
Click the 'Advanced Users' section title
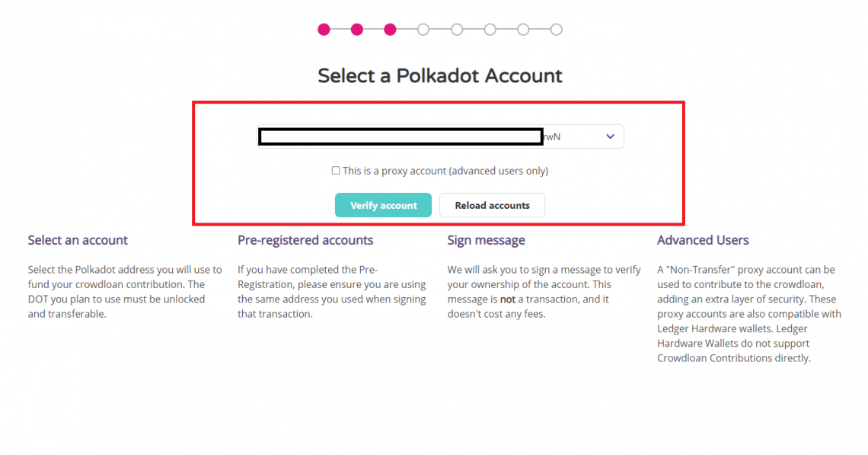(703, 239)
